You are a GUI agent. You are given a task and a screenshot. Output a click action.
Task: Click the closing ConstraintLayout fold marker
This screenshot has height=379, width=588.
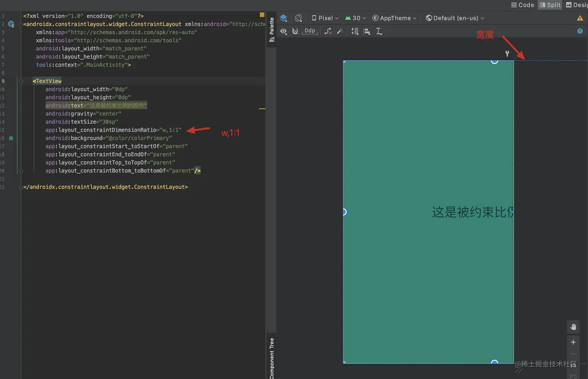(x=21, y=187)
